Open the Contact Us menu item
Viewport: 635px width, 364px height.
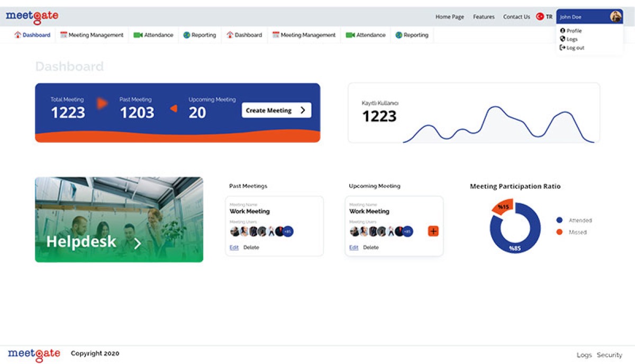pos(516,17)
